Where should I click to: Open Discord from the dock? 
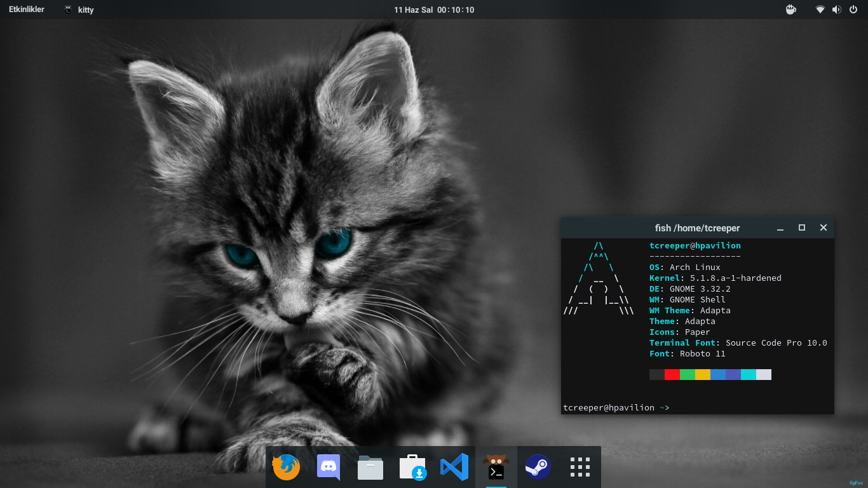[x=329, y=468]
